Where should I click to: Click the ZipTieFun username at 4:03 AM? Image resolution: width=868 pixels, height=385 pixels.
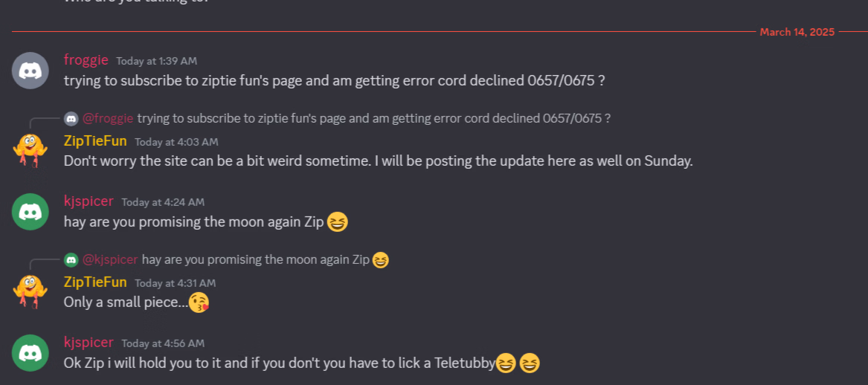(x=95, y=141)
